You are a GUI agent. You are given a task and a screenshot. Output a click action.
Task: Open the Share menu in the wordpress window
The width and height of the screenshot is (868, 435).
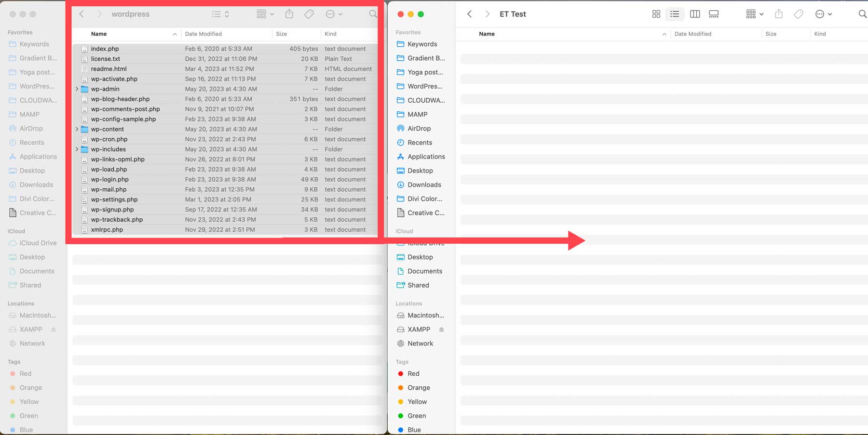(x=289, y=14)
